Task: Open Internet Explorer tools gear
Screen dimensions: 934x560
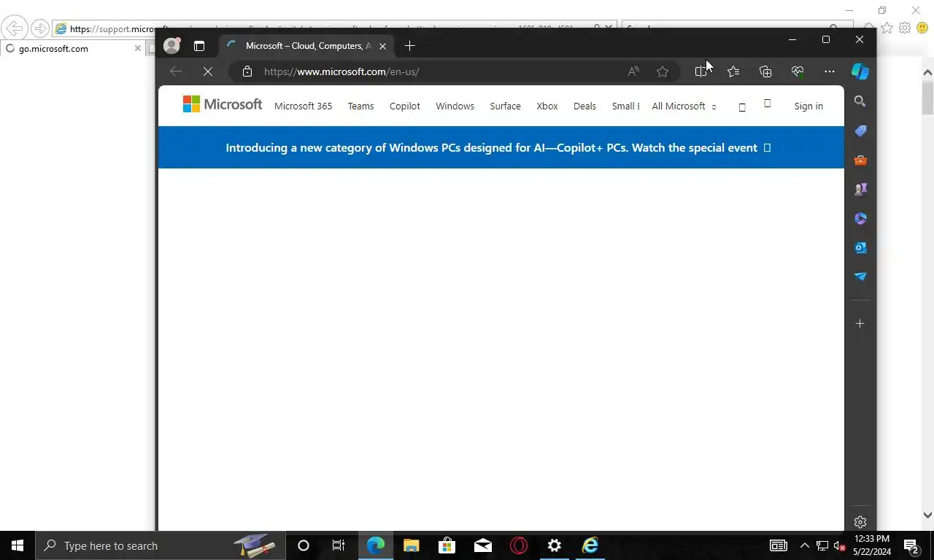Action: click(905, 28)
